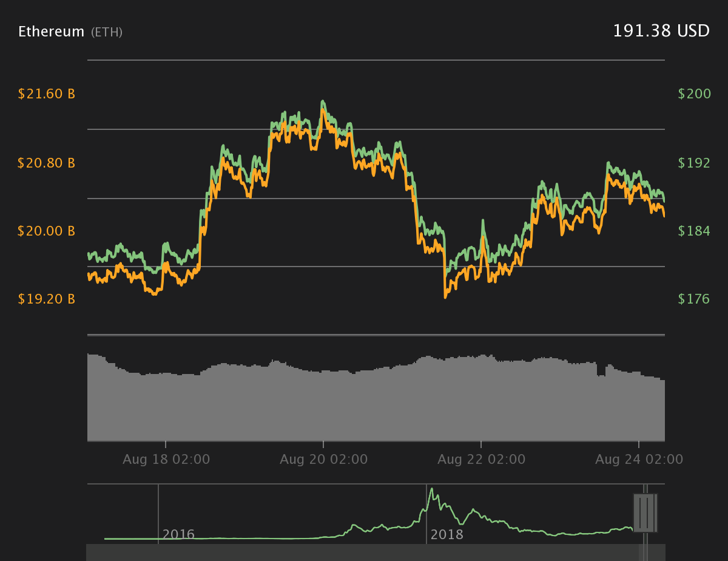The image size is (728, 561).
Task: Click the Aug 22 02:00 date label
Action: [481, 460]
